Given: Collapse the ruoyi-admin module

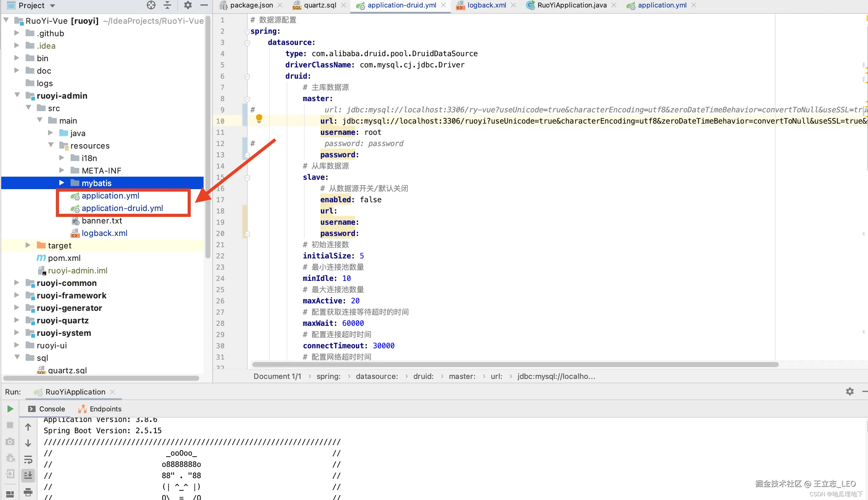Looking at the screenshot, I should [x=17, y=95].
